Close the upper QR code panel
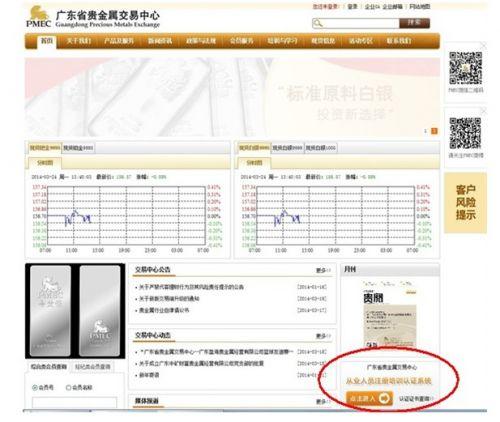500x422 pixels. 483,45
